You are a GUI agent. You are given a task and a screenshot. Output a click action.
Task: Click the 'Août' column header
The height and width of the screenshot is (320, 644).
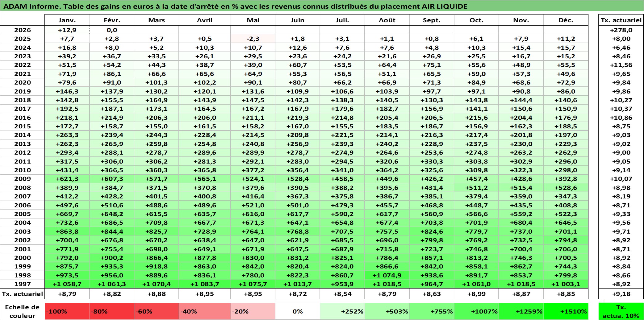(387, 20)
